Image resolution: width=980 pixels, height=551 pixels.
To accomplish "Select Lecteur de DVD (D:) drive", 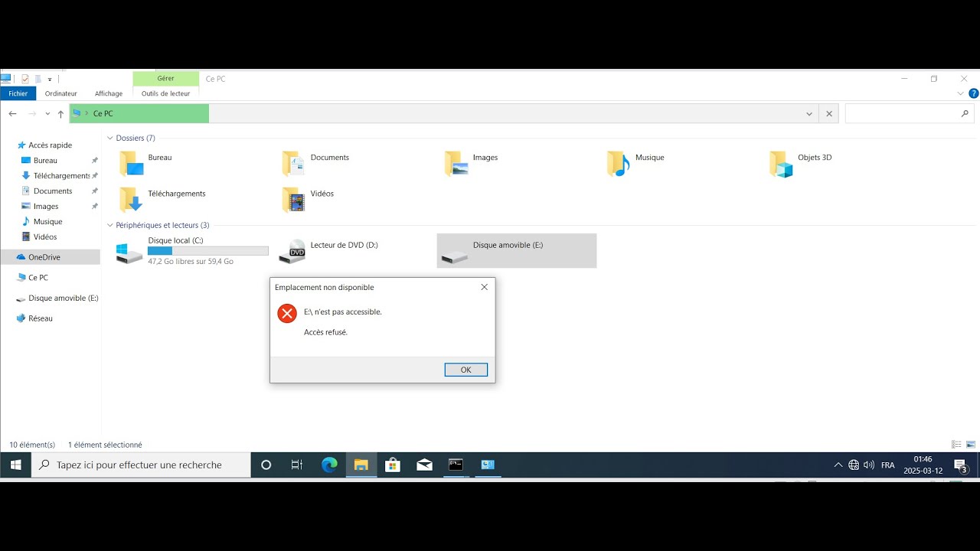I will pyautogui.click(x=329, y=251).
